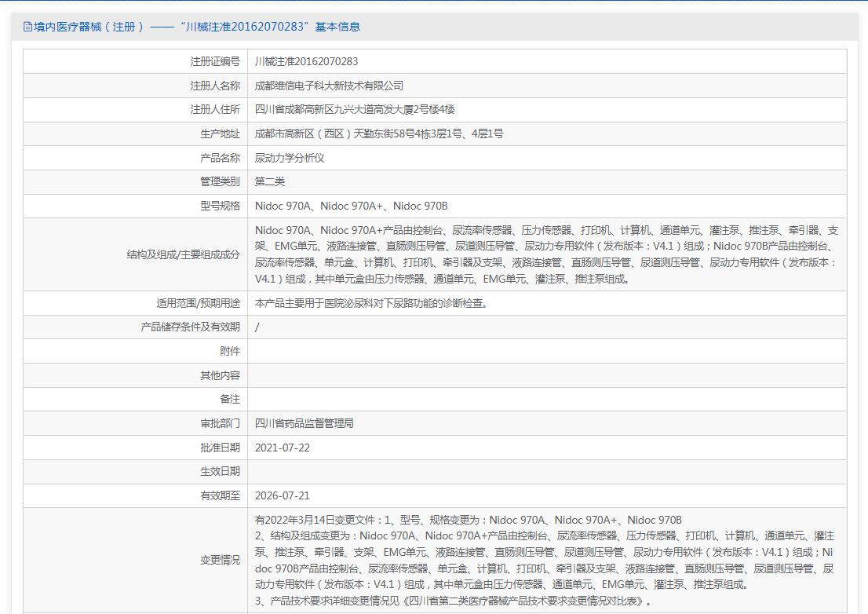Click the model spec value Nidoc 970A、Nidoc 970A+
Image resolution: width=868 pixels, height=614 pixels.
(351, 206)
